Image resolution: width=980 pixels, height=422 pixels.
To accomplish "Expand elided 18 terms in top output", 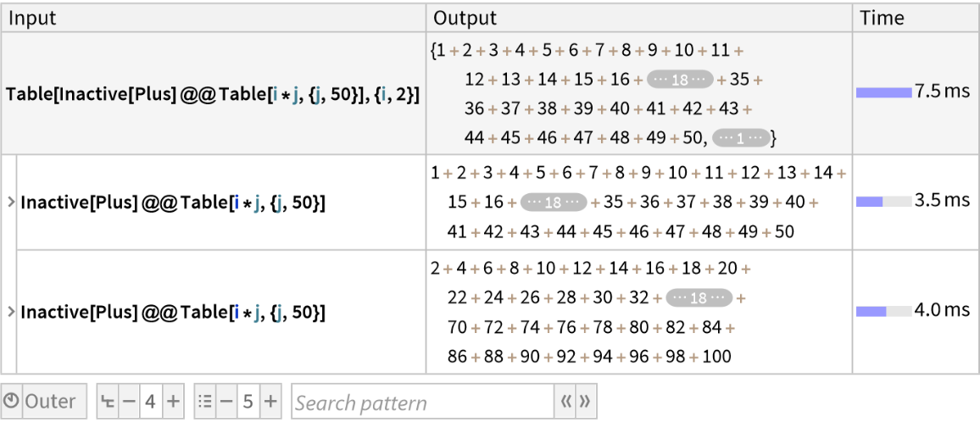I will click(680, 80).
